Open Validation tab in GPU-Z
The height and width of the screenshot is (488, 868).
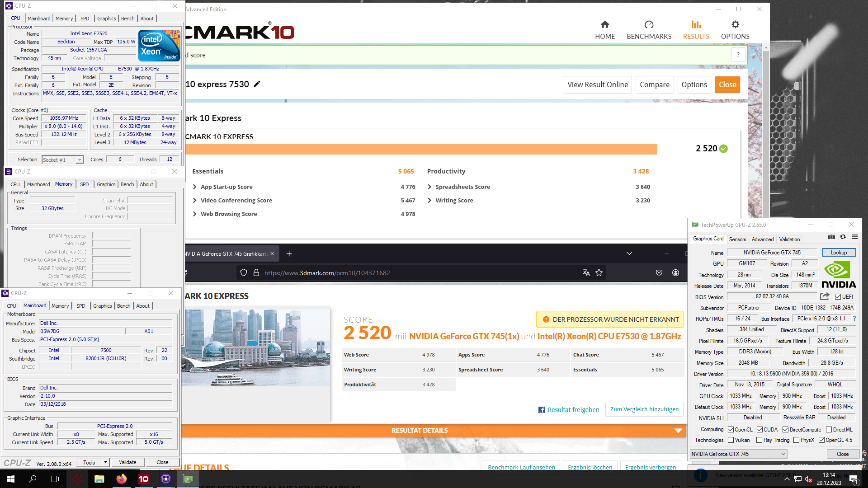[789, 239]
